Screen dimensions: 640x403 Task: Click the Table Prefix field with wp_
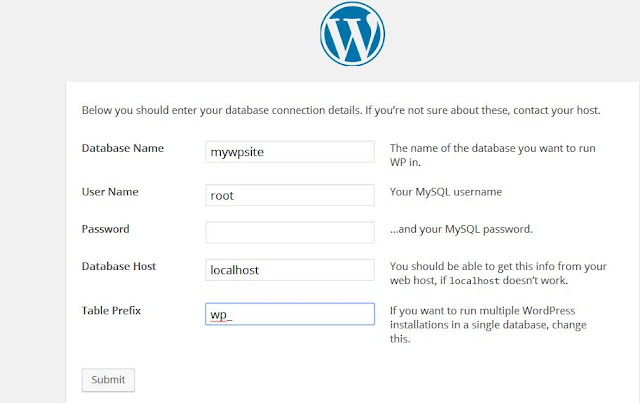click(289, 314)
